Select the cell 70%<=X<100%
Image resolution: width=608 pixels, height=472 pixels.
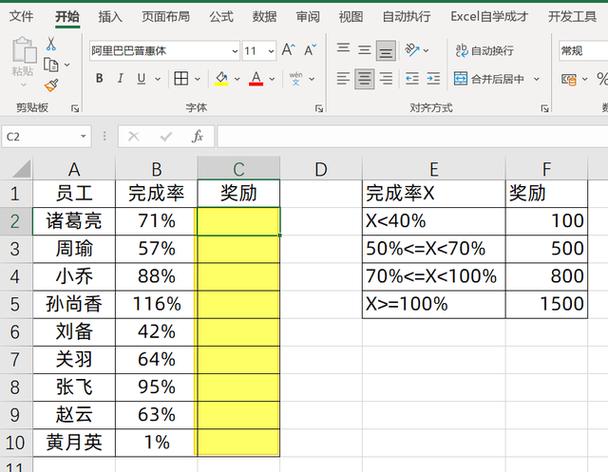[x=434, y=277]
